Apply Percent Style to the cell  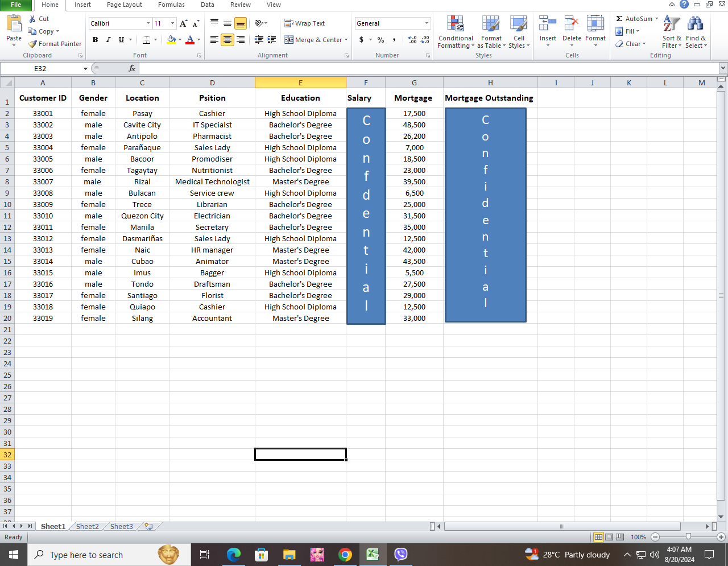click(380, 40)
